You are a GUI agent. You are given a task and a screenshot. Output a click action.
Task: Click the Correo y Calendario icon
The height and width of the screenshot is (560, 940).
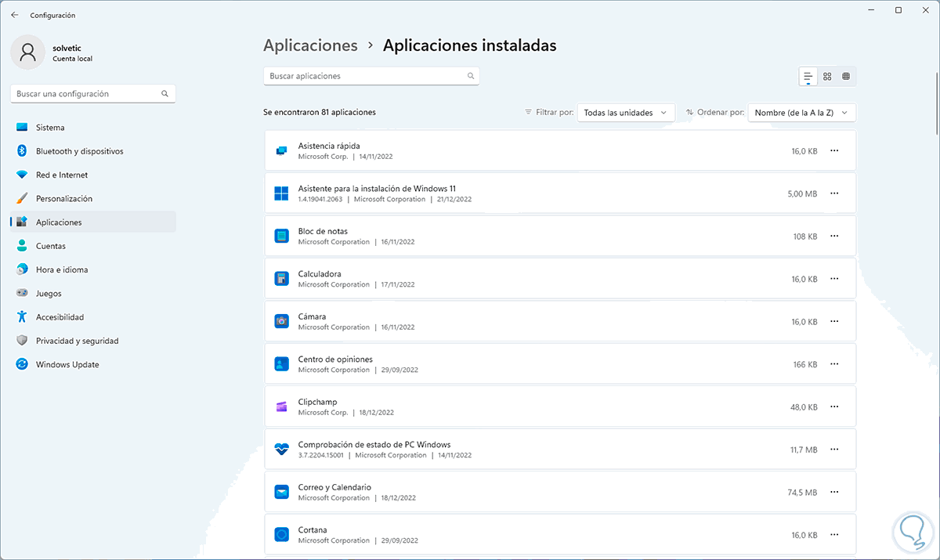282,492
